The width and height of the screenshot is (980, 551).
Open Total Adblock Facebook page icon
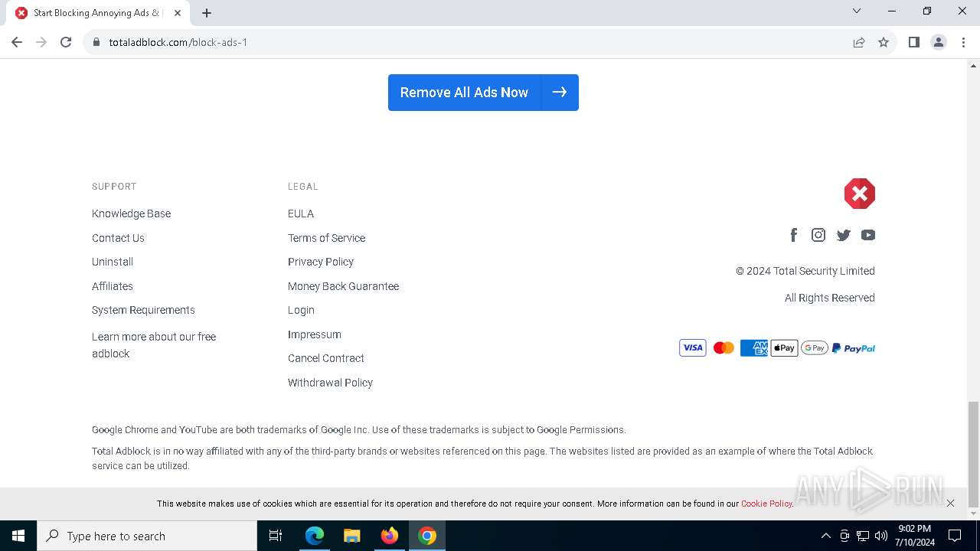pyautogui.click(x=794, y=235)
